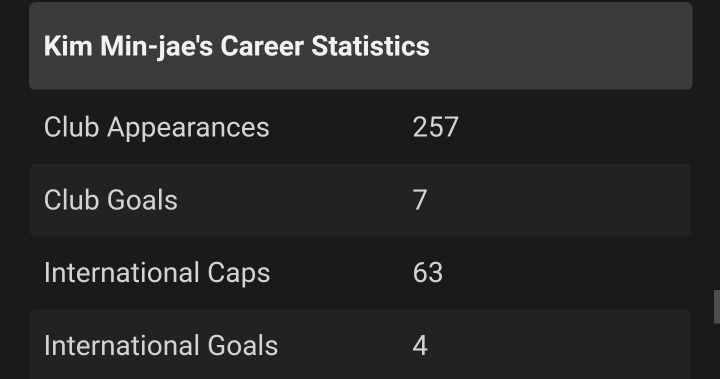Screen dimensions: 720x379
Task: Click the word Appearances in first row
Action: pyautogui.click(x=188, y=127)
